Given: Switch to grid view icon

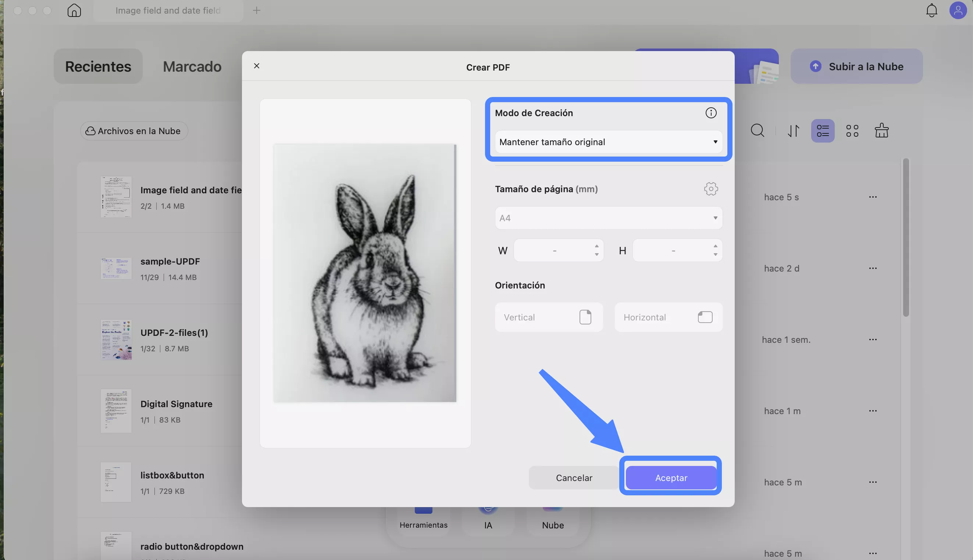Looking at the screenshot, I should click(x=852, y=131).
